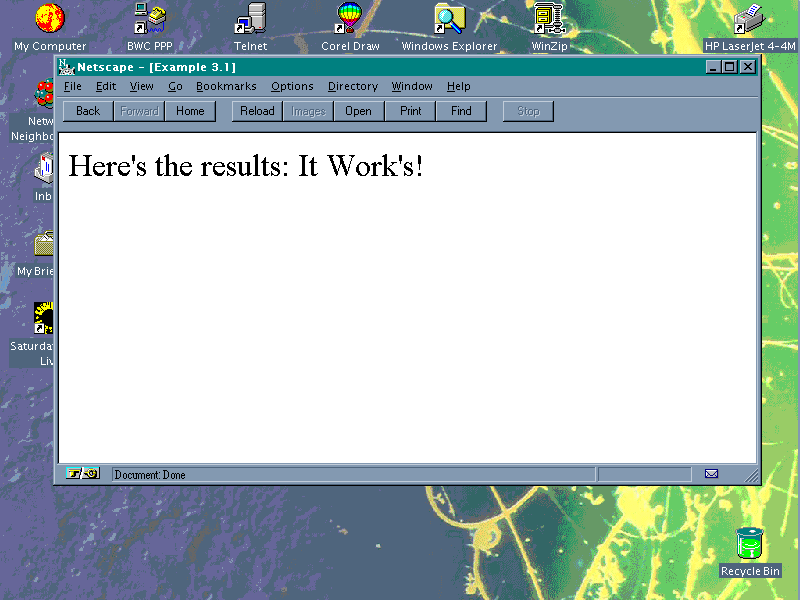Click the BWC PPP connection icon
The image size is (800, 600).
[x=150, y=18]
